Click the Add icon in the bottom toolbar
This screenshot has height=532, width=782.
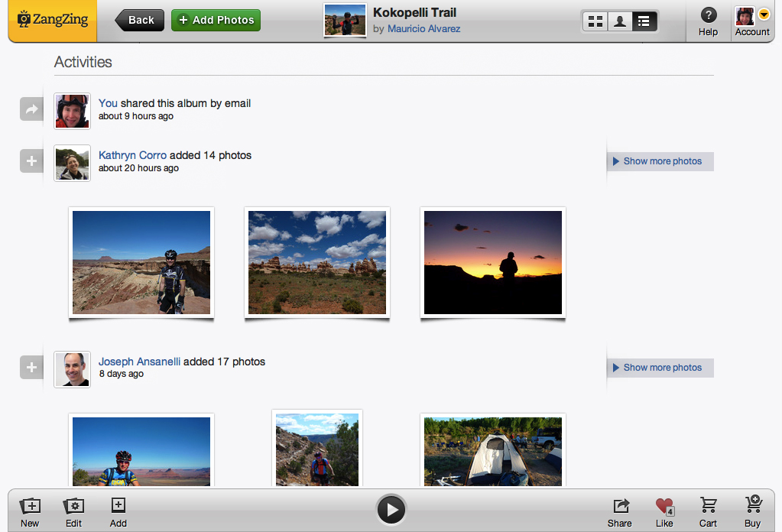[x=118, y=505]
